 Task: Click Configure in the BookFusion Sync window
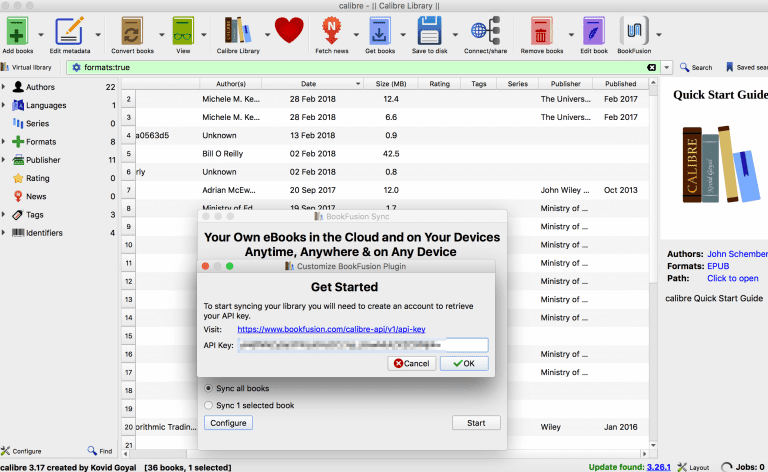(228, 423)
